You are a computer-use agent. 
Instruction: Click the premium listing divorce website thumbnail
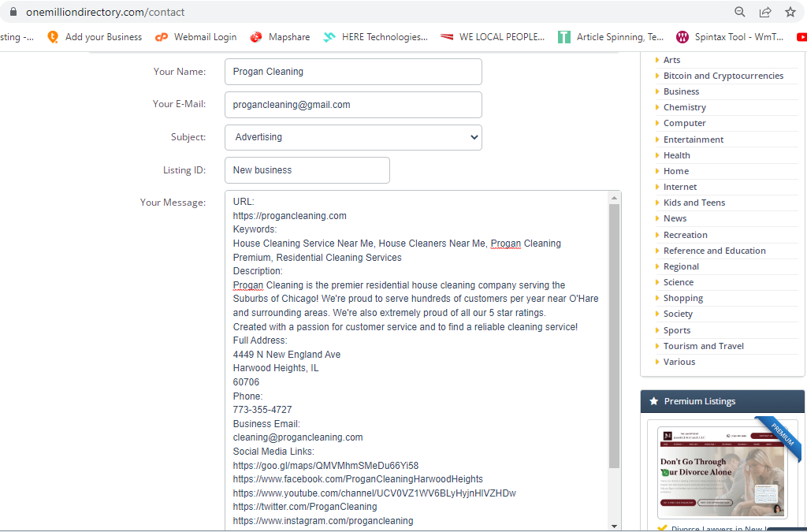(722, 472)
